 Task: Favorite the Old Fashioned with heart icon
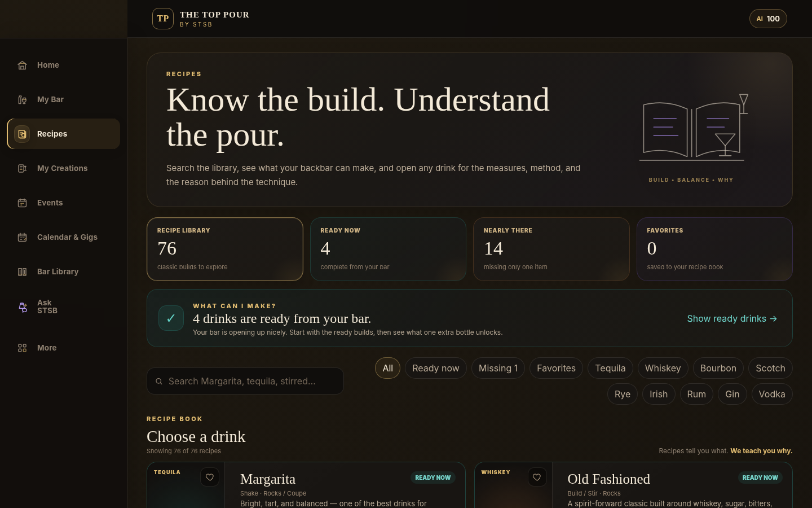[x=537, y=477]
